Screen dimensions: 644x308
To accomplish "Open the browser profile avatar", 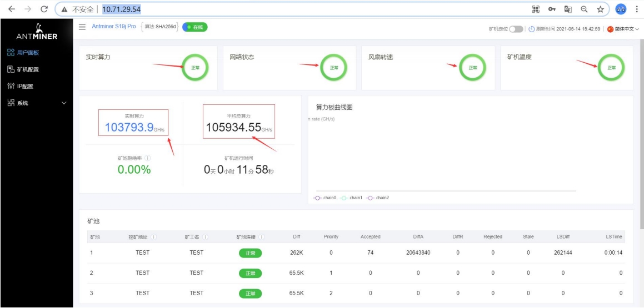I will pos(621,9).
